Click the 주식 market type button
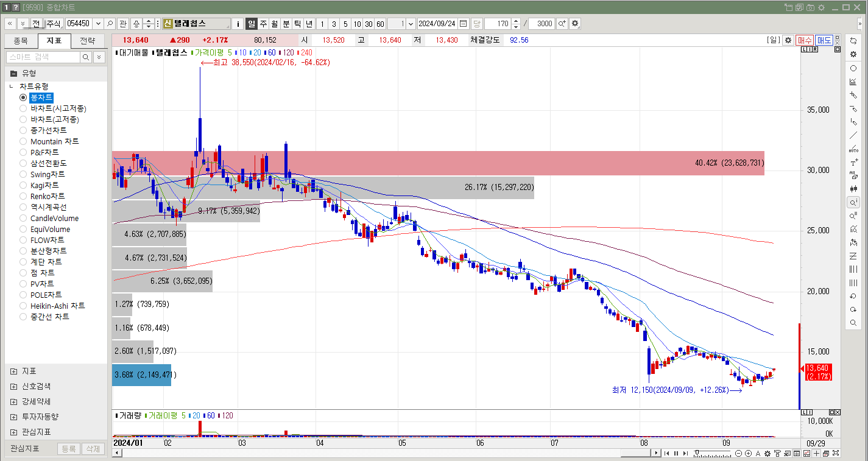 (x=54, y=24)
